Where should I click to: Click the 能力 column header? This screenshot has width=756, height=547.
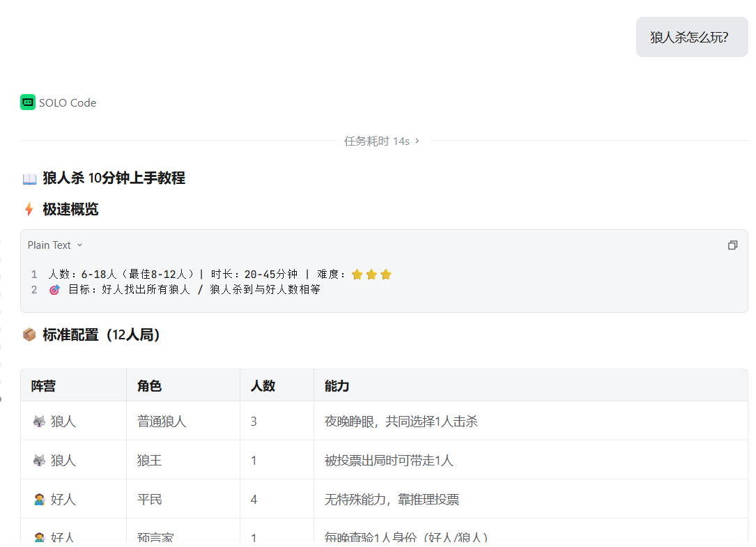(337, 386)
